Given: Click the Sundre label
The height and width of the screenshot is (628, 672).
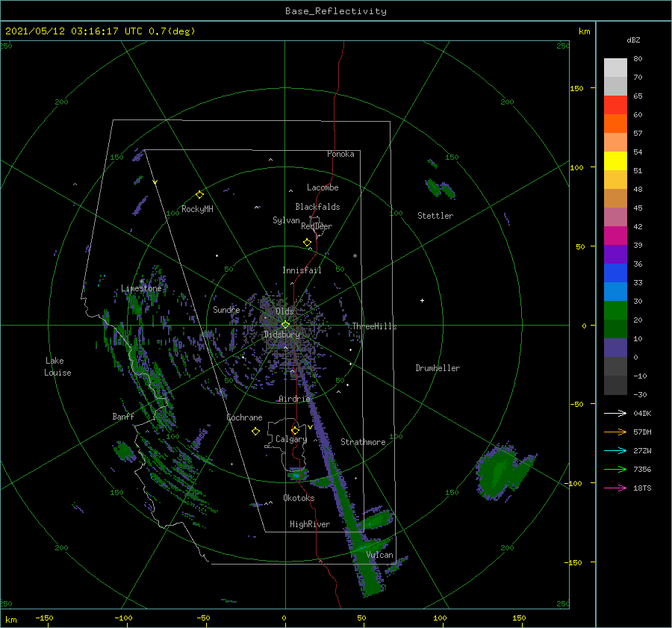Looking at the screenshot, I should coord(226,309).
